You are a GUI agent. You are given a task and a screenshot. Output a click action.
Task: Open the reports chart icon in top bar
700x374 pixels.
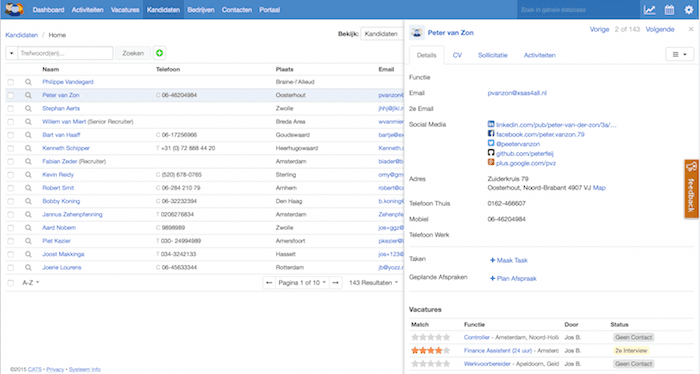(x=649, y=10)
